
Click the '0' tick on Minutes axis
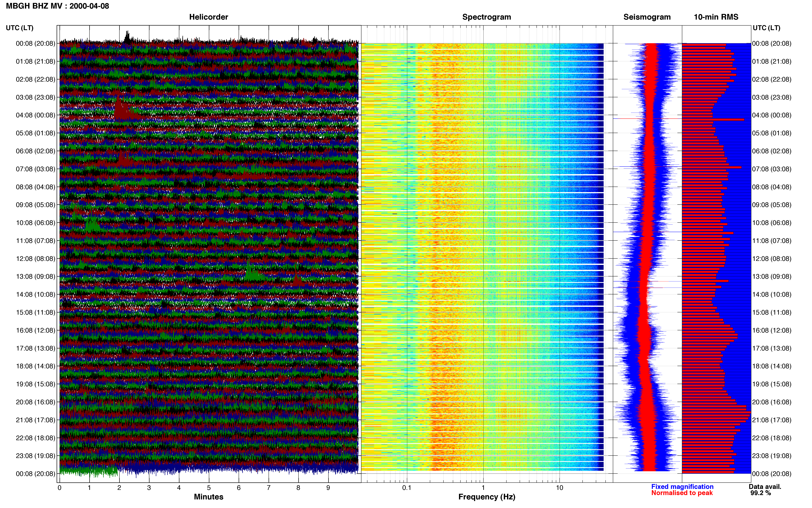(x=59, y=488)
